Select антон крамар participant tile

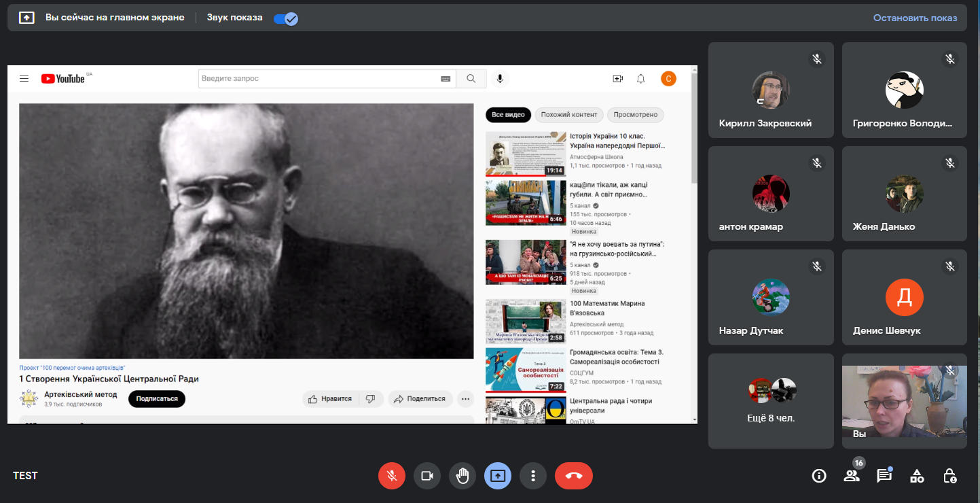tap(771, 194)
